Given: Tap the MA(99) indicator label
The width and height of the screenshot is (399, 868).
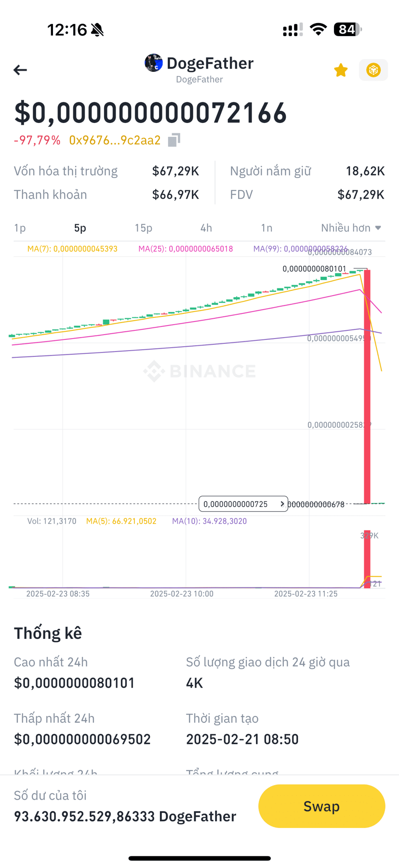Looking at the screenshot, I should coord(300,249).
